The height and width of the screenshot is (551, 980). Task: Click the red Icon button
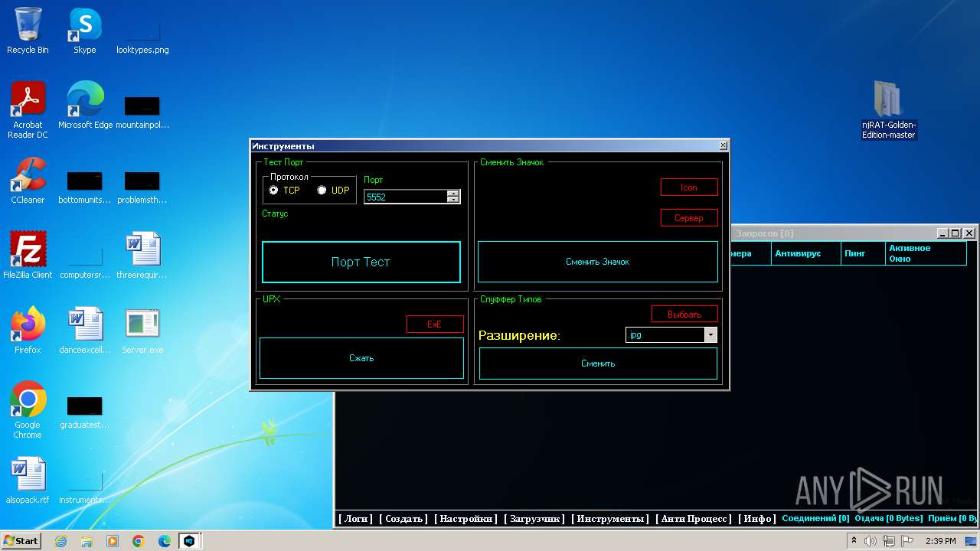pos(689,187)
